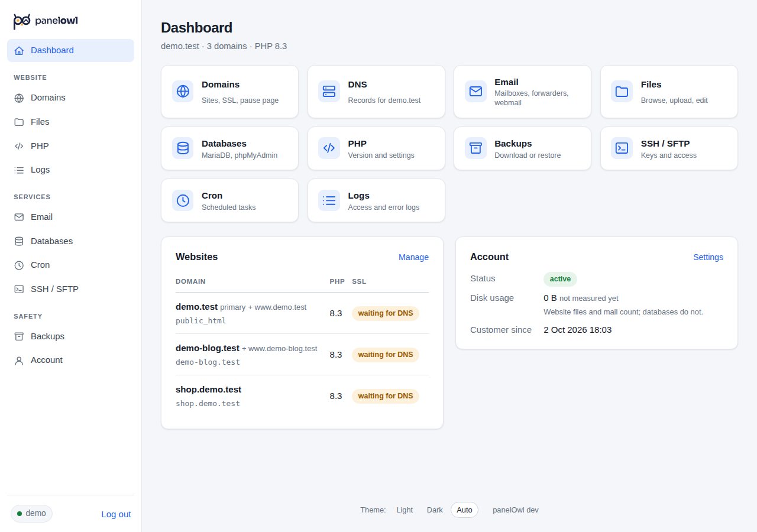Click the terminal icon beside sidebar SSH / SFTP
This screenshot has width=757, height=532.
pos(19,289)
